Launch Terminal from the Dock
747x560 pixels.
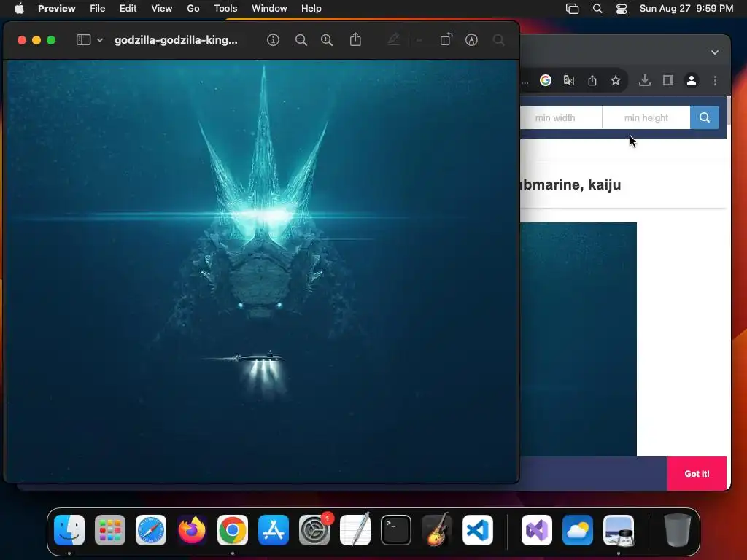point(396,530)
